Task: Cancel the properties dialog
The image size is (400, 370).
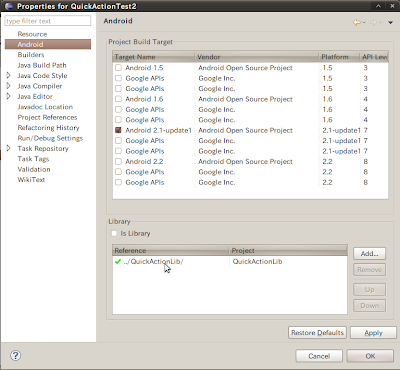Action: 319,356
